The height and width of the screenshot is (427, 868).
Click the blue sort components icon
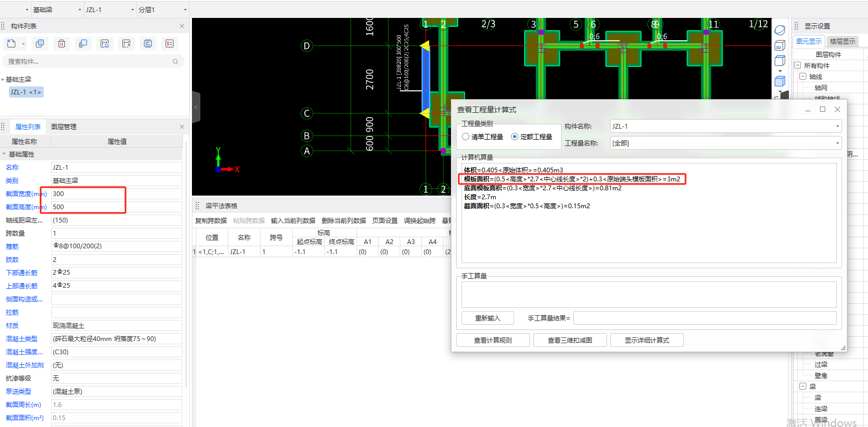[x=148, y=44]
